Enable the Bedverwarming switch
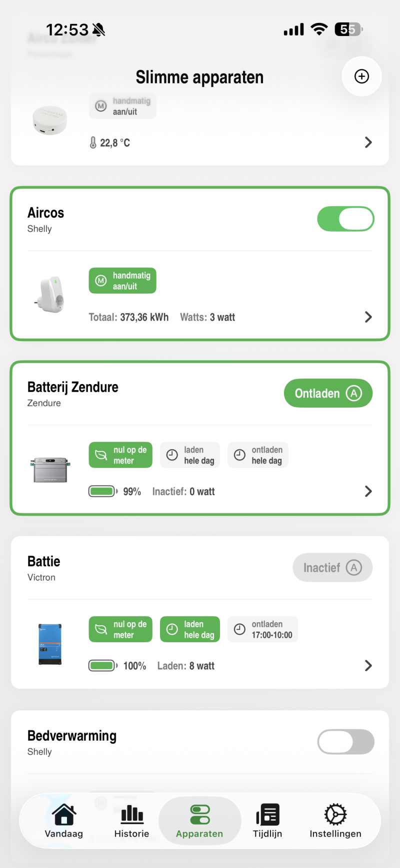The height and width of the screenshot is (868, 400). (x=345, y=742)
